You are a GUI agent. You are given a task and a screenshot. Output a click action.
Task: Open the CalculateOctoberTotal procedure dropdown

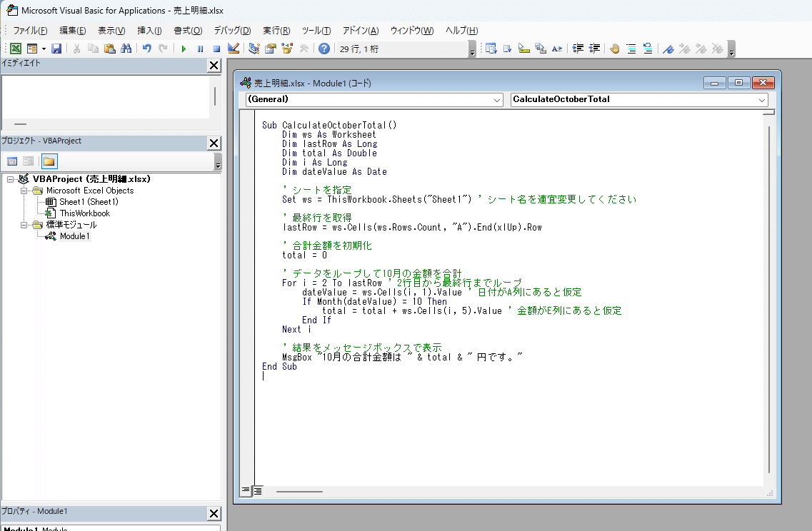[763, 101]
